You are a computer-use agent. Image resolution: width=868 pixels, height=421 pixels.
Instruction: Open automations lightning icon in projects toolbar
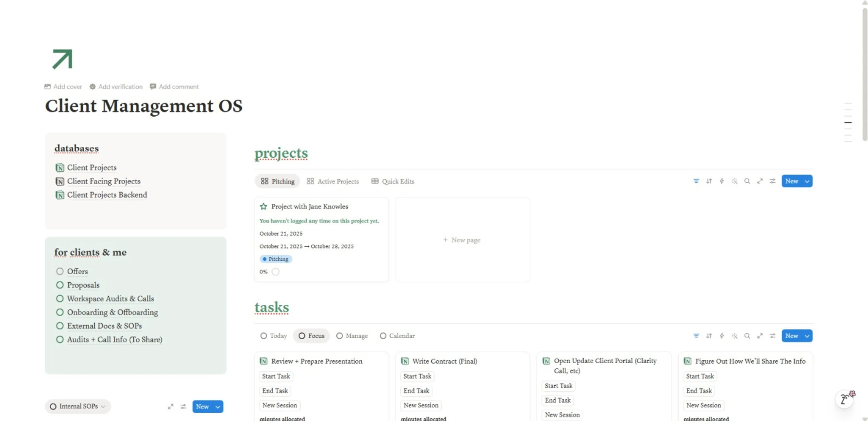(x=722, y=181)
